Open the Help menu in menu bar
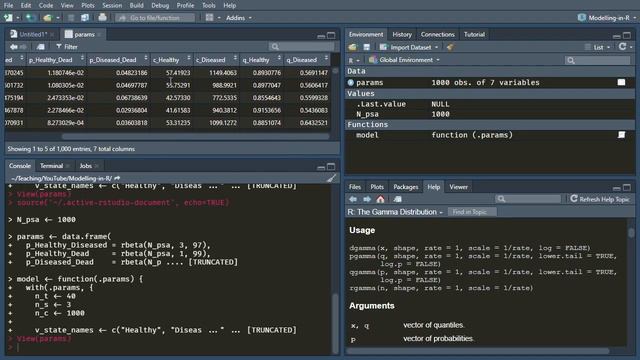Viewport: 640px width, 360px height. click(x=229, y=5)
